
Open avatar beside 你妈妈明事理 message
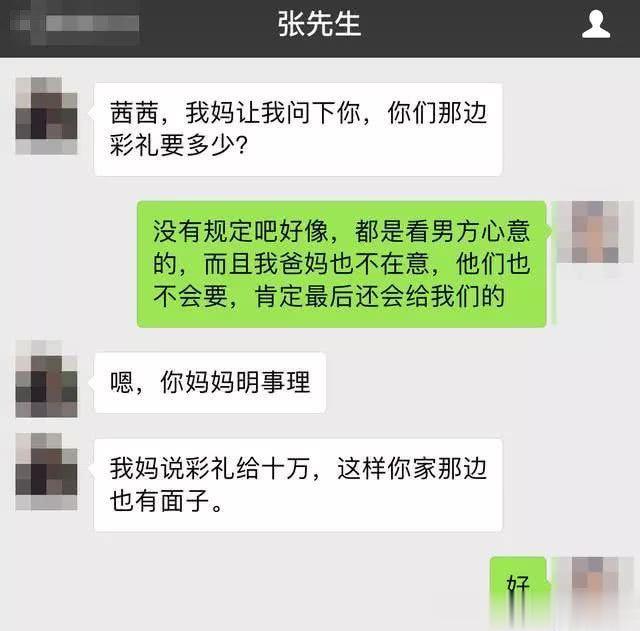coord(47,379)
